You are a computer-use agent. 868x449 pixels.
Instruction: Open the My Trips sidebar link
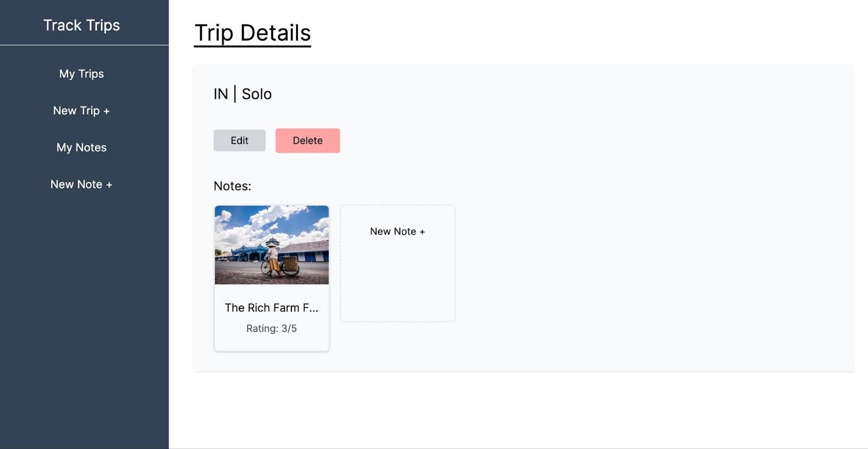click(81, 74)
